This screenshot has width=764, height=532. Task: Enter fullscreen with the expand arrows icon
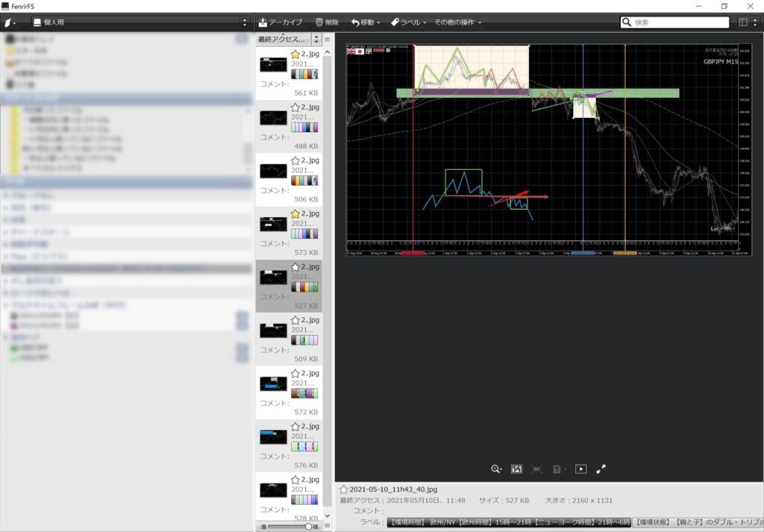[x=601, y=469]
